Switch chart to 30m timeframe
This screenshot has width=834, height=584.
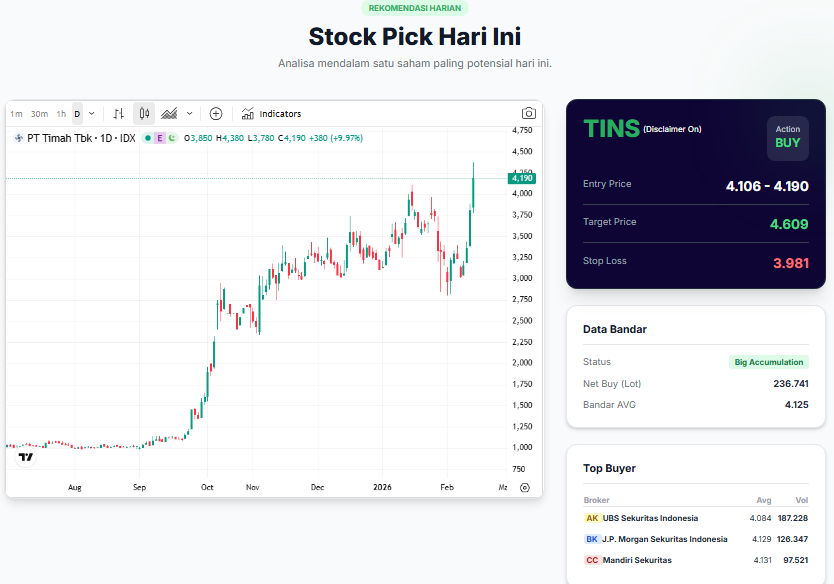point(39,114)
